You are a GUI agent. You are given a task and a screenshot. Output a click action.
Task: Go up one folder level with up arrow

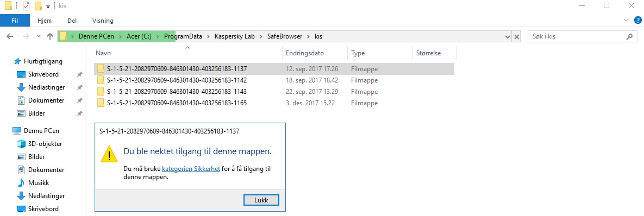coord(50,36)
